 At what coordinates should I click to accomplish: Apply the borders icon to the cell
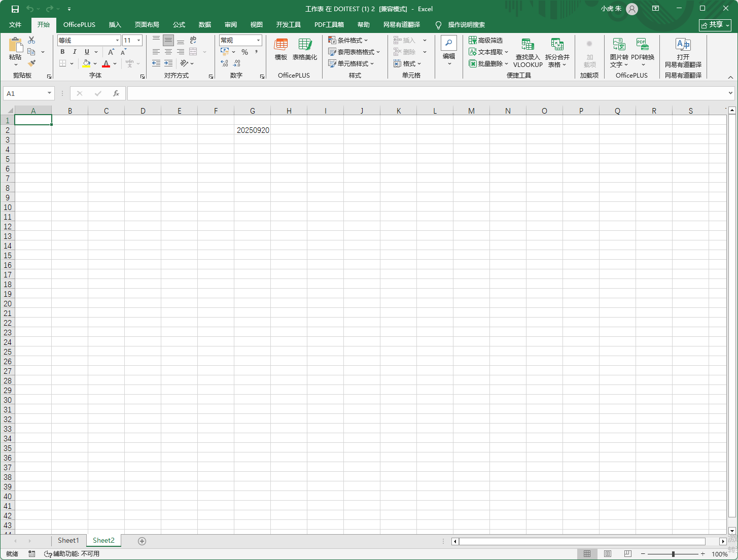click(63, 63)
